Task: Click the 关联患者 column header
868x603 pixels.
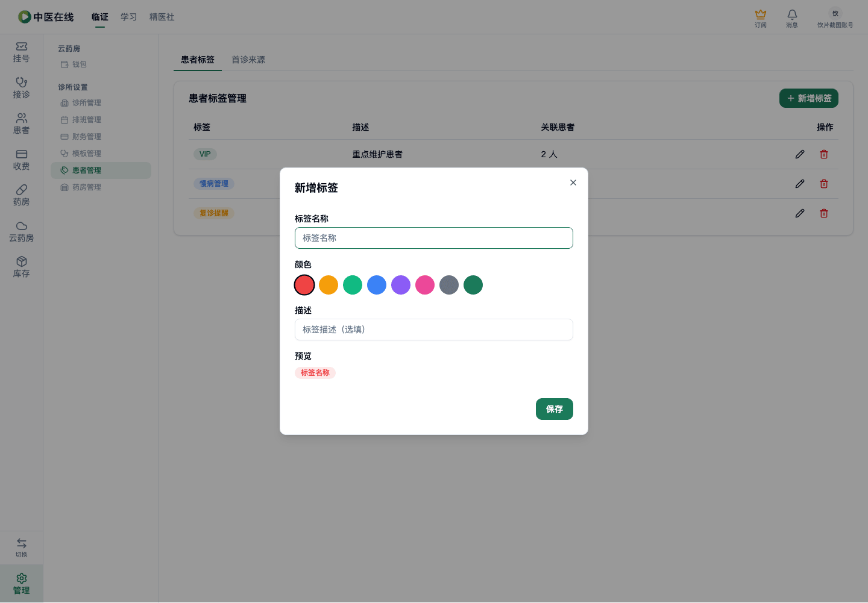Action: [558, 127]
